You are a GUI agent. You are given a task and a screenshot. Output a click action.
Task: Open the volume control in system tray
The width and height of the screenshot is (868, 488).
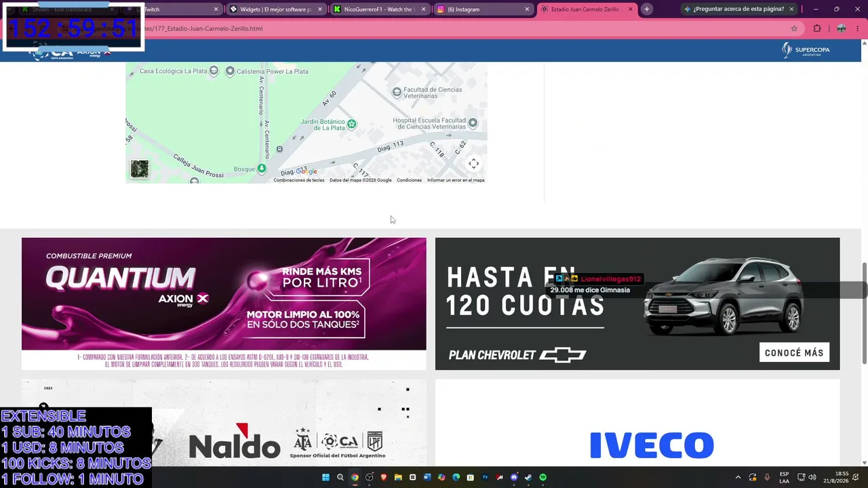(812, 477)
